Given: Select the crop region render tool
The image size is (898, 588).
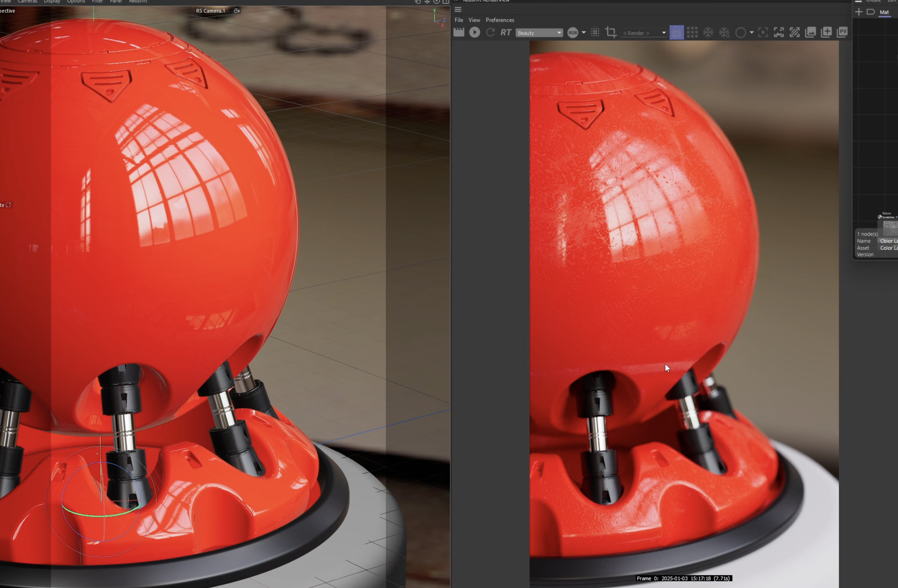Looking at the screenshot, I should (611, 32).
